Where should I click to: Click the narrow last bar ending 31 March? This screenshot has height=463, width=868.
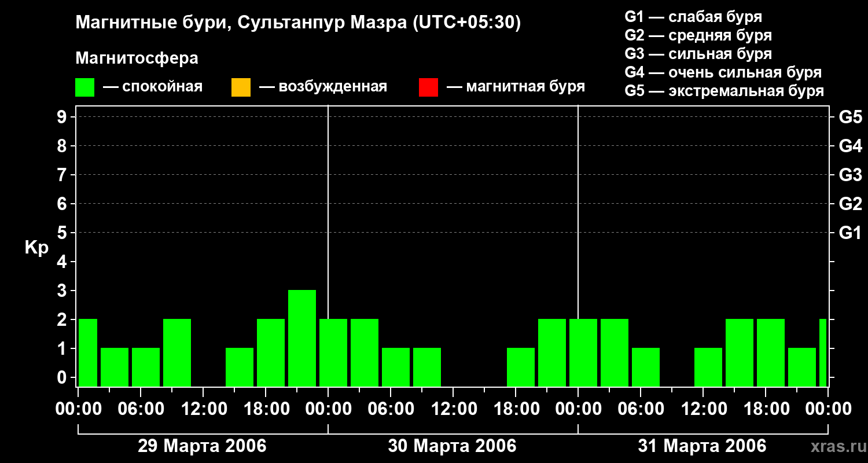823,352
